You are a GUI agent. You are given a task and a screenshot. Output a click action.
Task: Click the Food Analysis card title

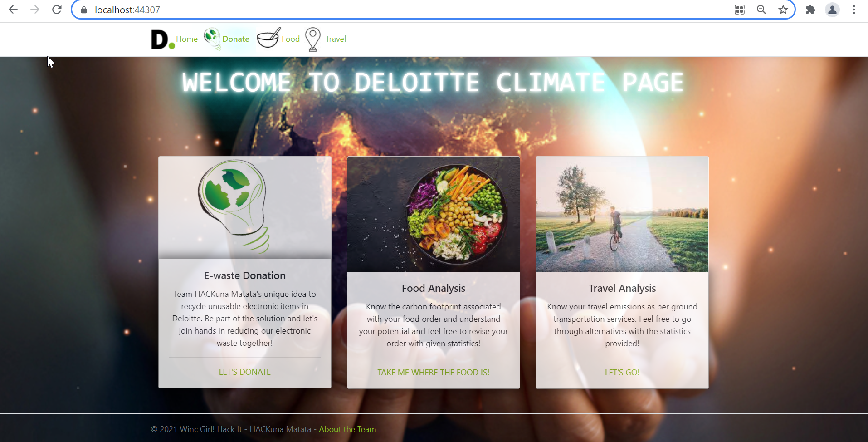(x=434, y=288)
